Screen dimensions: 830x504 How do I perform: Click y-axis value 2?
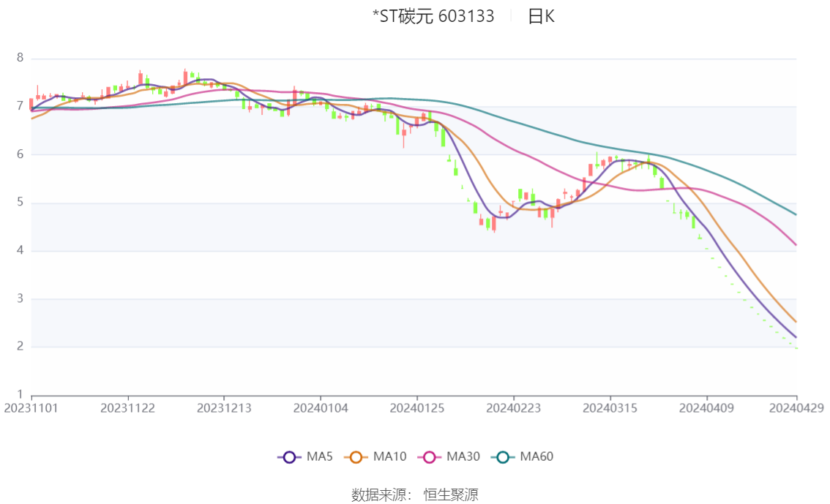pyautogui.click(x=20, y=347)
